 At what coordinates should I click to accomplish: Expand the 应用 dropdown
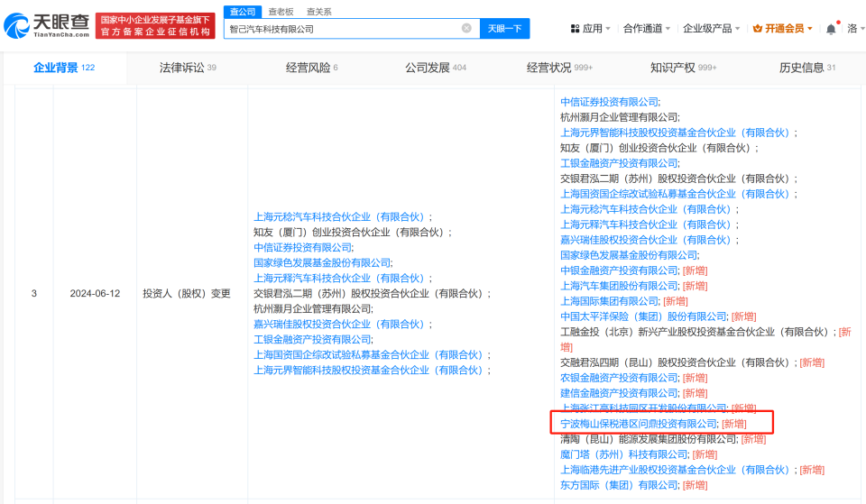590,28
